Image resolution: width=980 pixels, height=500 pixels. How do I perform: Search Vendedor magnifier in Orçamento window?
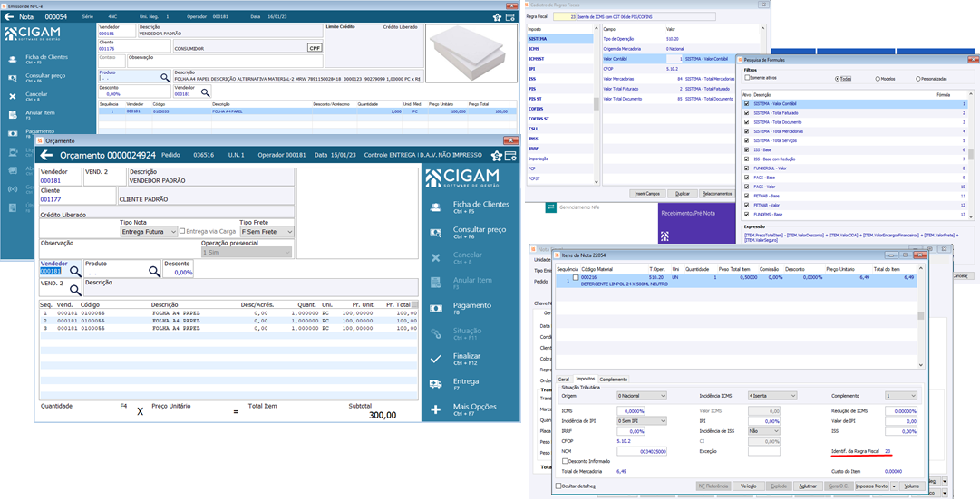[75, 271]
